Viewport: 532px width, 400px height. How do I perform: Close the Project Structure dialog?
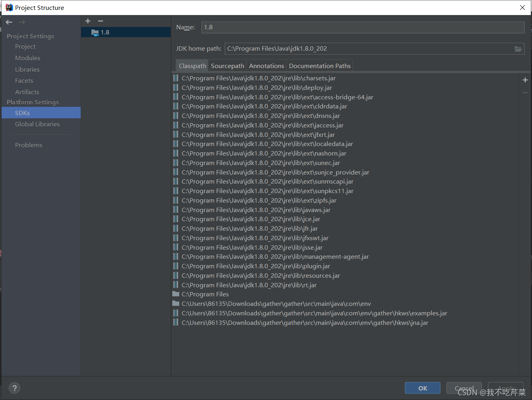(522, 8)
